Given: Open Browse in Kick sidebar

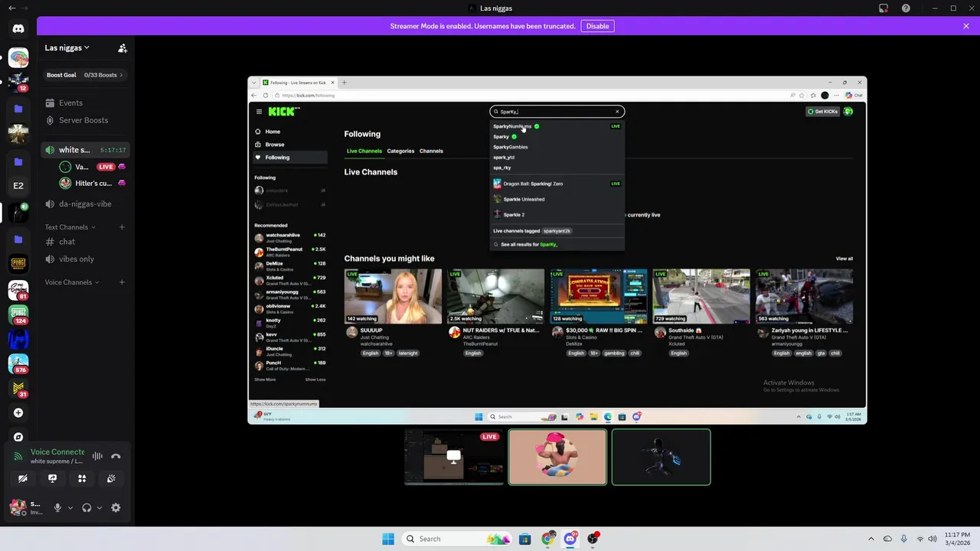Looking at the screenshot, I should click(291, 145).
